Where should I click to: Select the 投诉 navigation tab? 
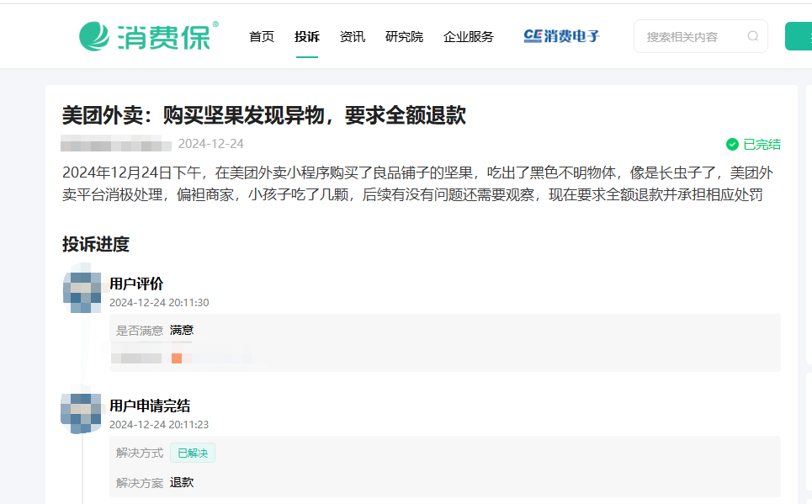307,36
